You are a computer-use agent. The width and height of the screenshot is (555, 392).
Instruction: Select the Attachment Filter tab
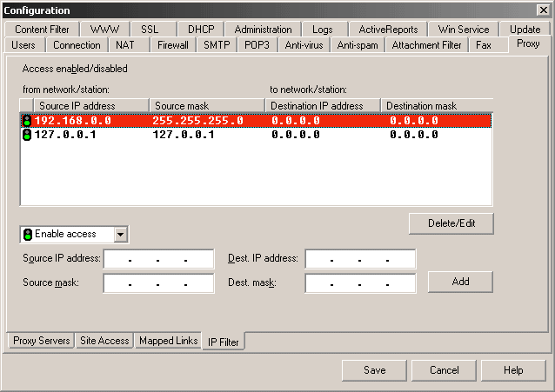(x=426, y=45)
